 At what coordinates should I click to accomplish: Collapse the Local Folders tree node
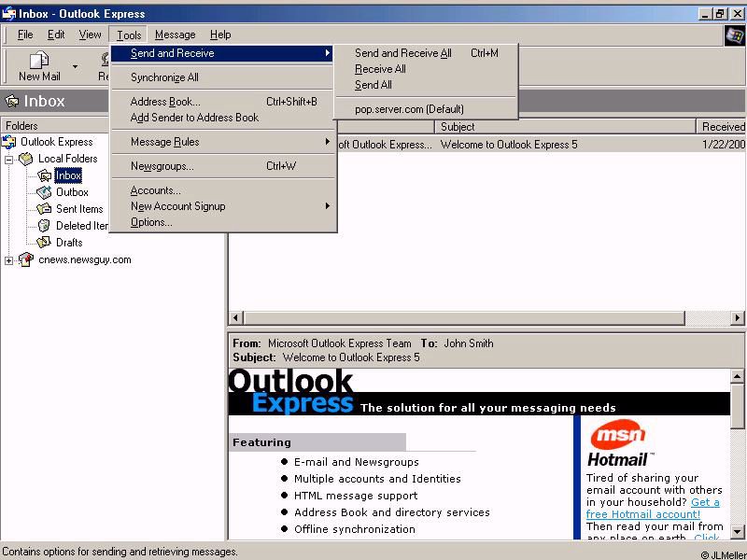tap(9, 160)
